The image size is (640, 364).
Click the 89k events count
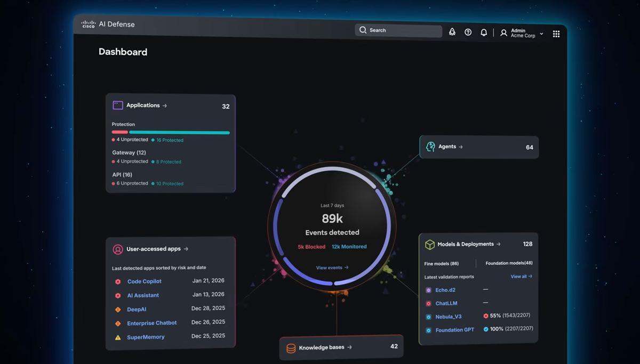tap(332, 219)
